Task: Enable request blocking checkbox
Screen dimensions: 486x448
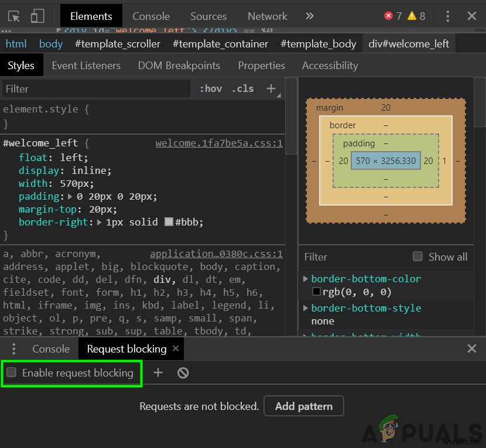Action: (x=12, y=372)
